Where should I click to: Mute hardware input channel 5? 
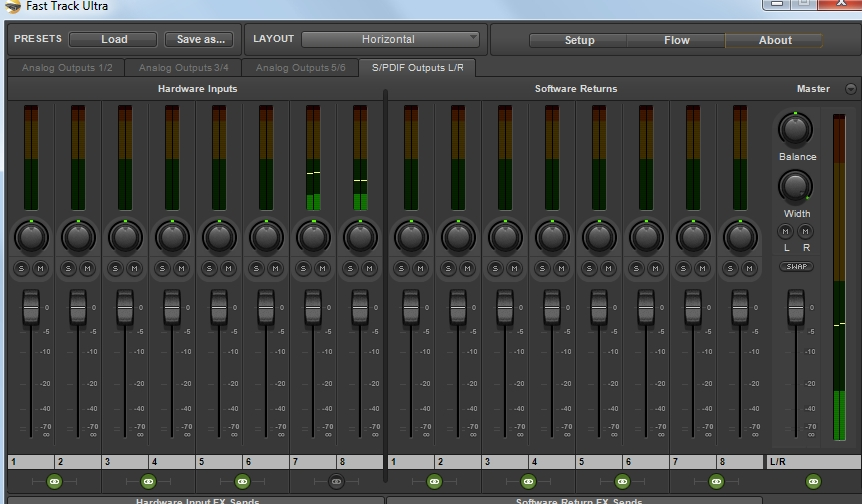pyautogui.click(x=228, y=268)
